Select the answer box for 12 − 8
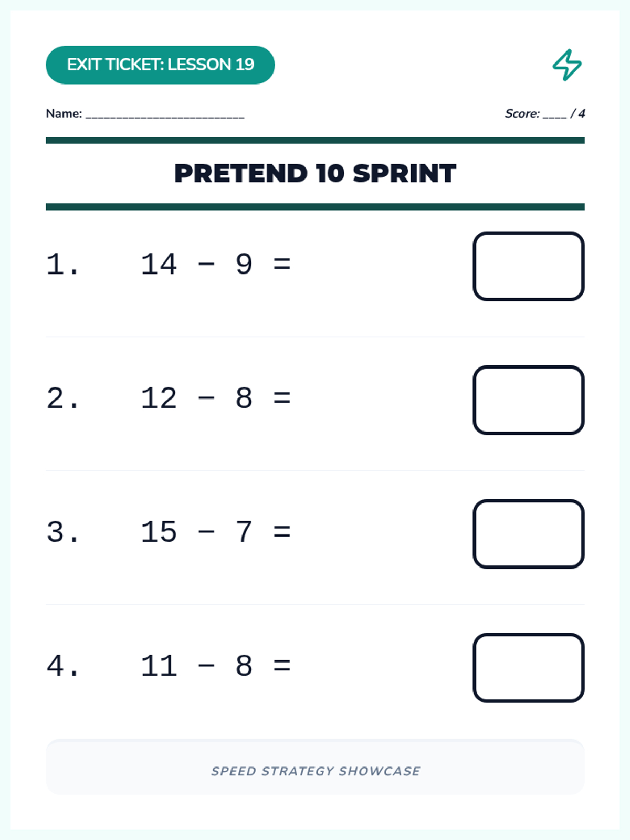The width and height of the screenshot is (630, 840). point(529,400)
